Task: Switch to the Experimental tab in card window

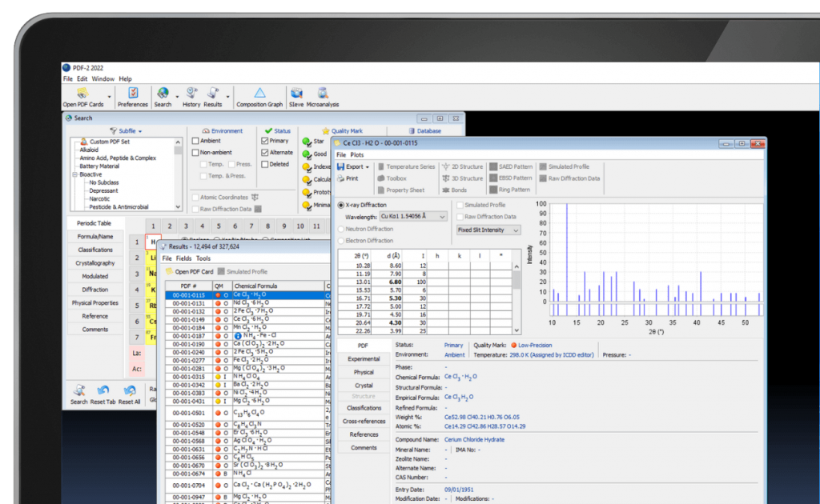Action: pyautogui.click(x=364, y=359)
